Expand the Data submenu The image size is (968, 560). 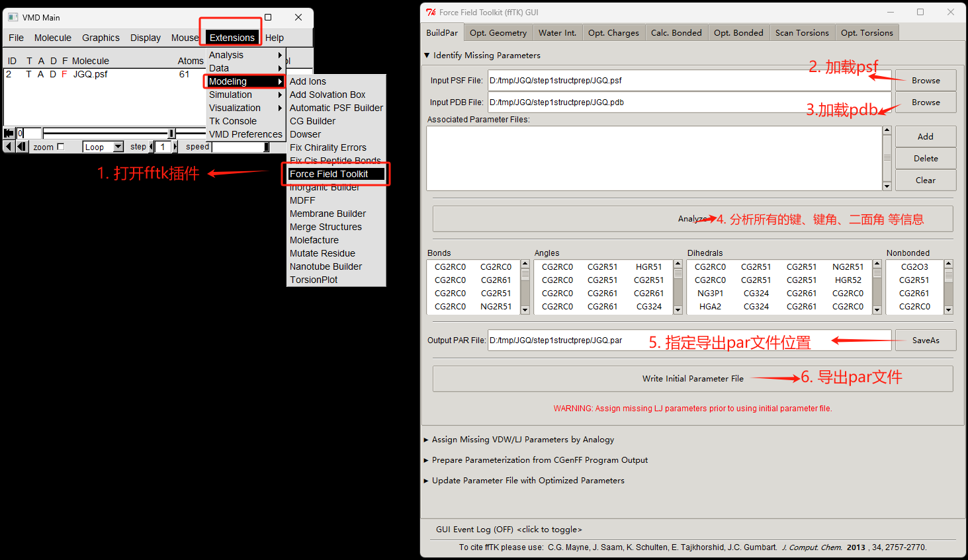pos(245,68)
